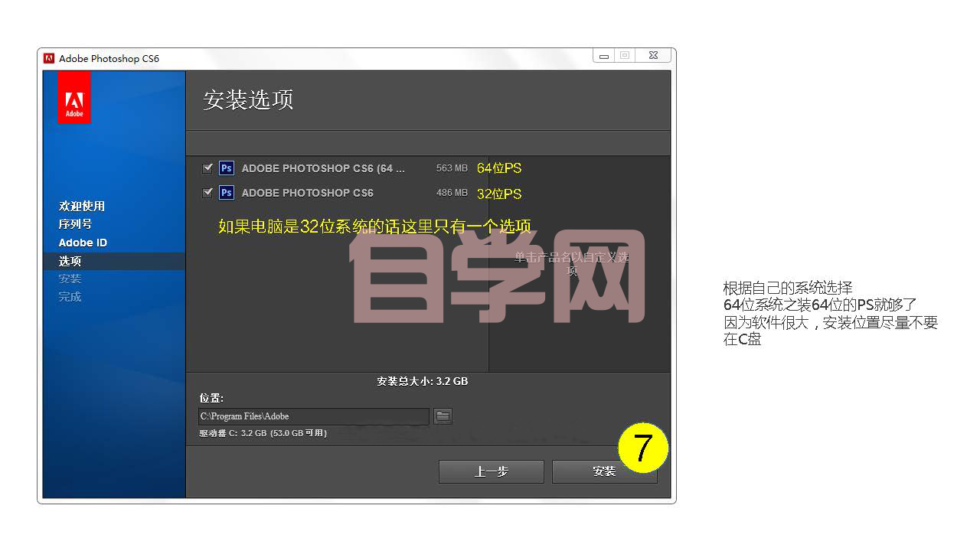Click the 完成 step in sidebar
The height and width of the screenshot is (551, 980).
point(70,296)
